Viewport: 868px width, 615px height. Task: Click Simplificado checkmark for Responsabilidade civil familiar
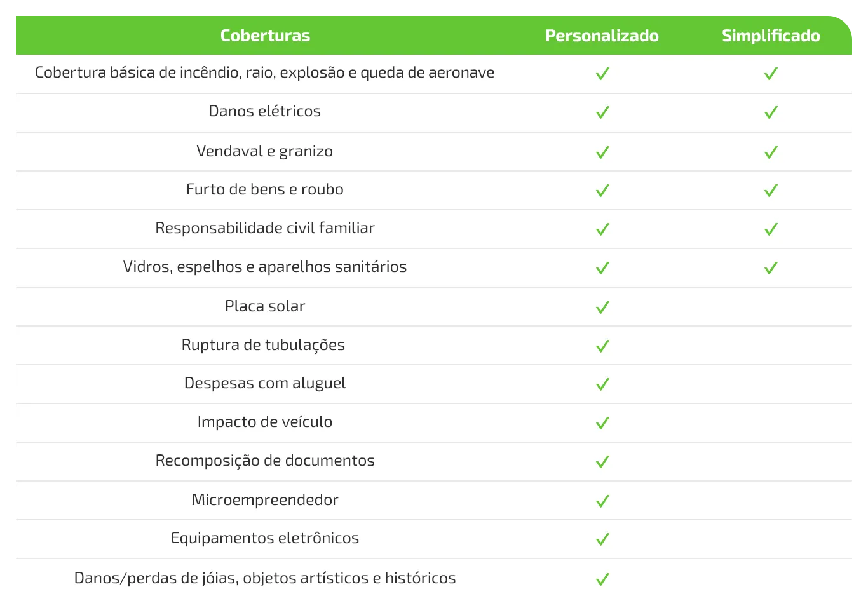click(x=771, y=229)
